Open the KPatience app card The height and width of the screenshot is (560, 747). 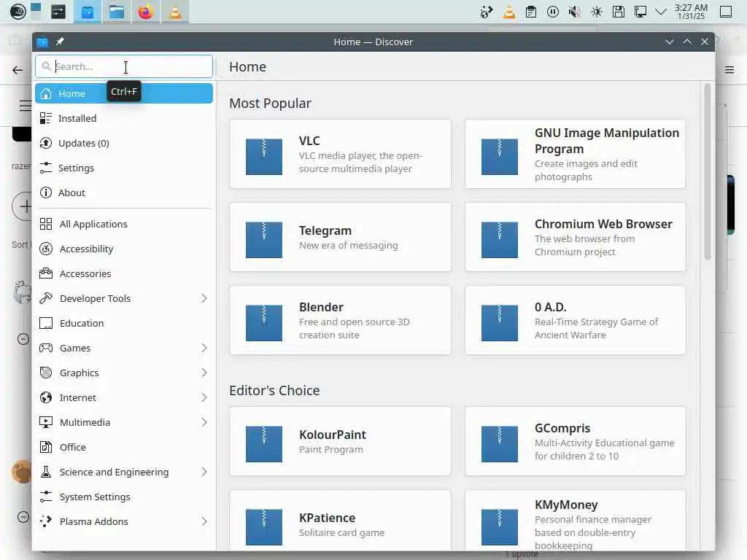point(340,520)
